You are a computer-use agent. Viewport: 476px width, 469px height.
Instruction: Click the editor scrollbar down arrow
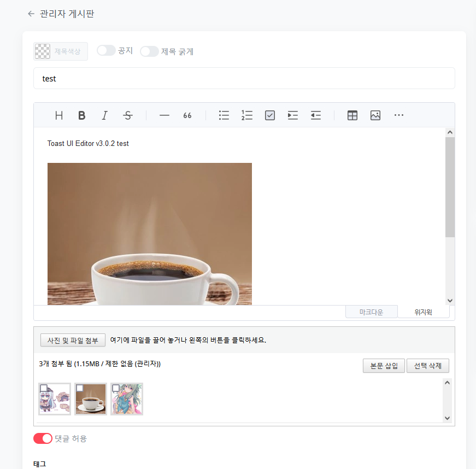(450, 301)
